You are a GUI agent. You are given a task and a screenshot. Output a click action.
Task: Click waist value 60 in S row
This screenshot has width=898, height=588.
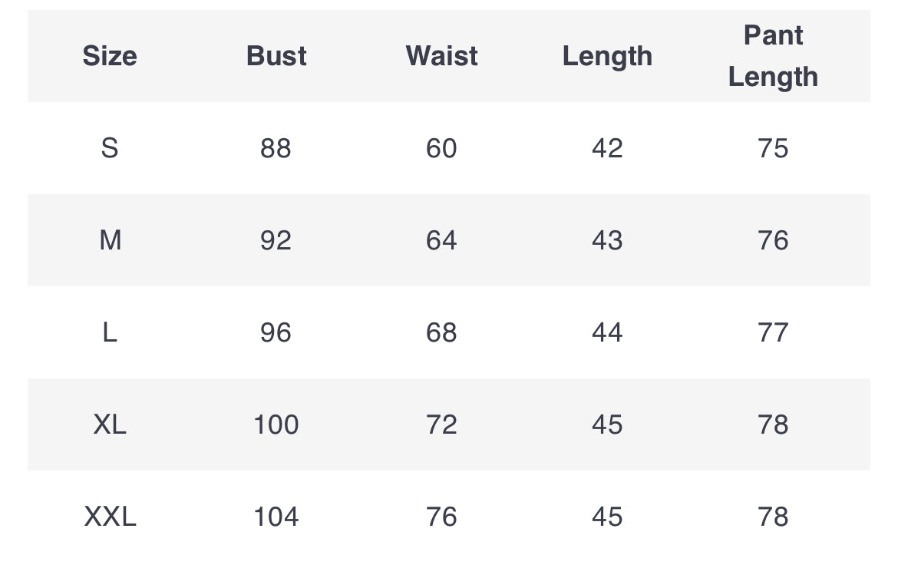(x=441, y=148)
